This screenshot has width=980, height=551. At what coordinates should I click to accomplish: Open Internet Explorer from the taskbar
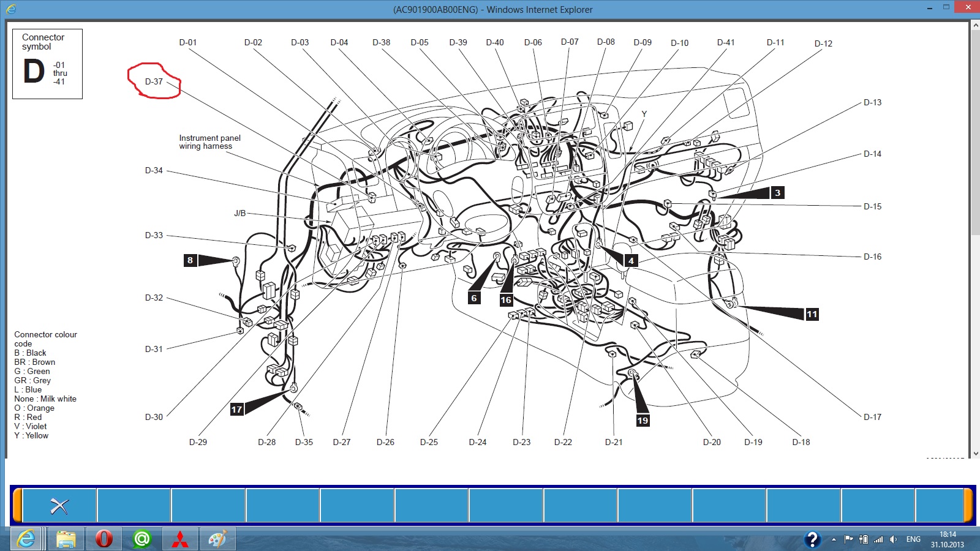(x=26, y=539)
